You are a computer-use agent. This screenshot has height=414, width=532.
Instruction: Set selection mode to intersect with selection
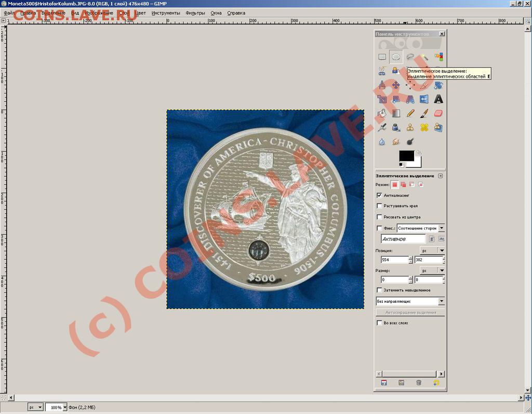421,184
